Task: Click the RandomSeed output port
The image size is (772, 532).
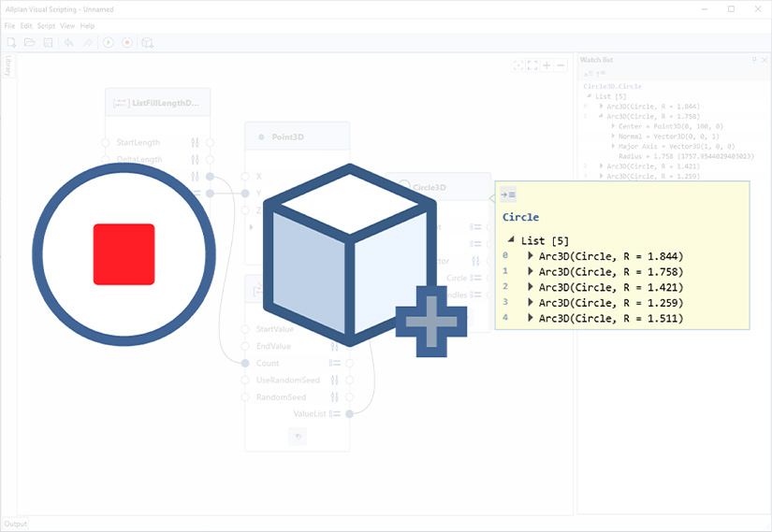Action: coord(350,396)
